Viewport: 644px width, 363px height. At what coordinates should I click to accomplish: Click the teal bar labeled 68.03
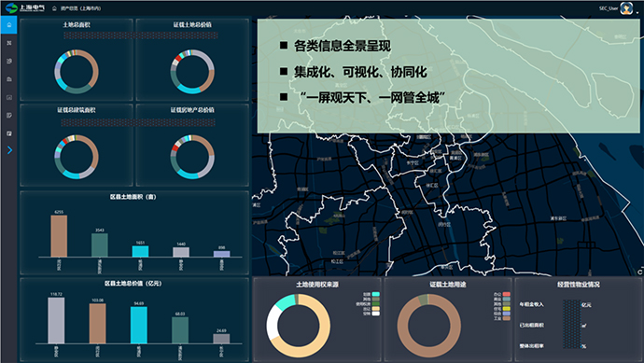pos(180,330)
